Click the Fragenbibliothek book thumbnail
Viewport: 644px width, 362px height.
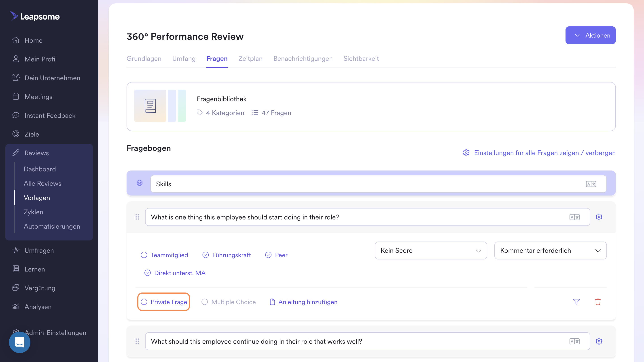click(150, 106)
